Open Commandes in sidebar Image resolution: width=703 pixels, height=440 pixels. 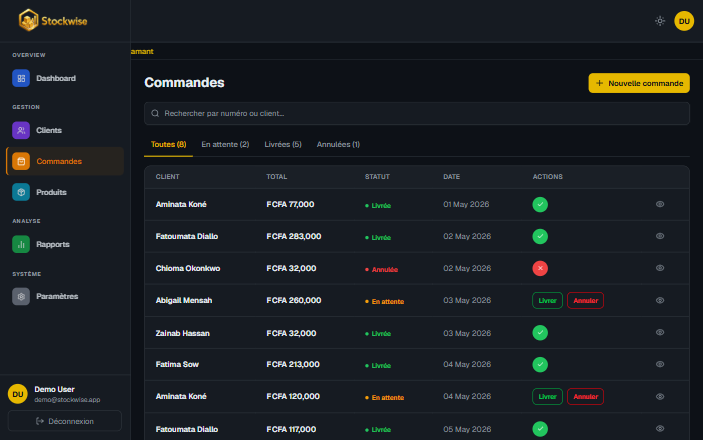(65, 161)
